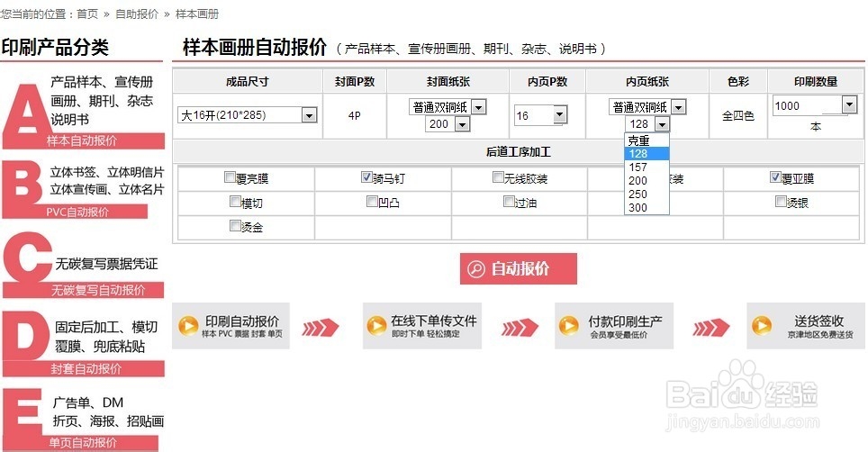Image resolution: width=868 pixels, height=452 pixels.
Task: Enable the 凹凸 checkbox
Action: (372, 202)
